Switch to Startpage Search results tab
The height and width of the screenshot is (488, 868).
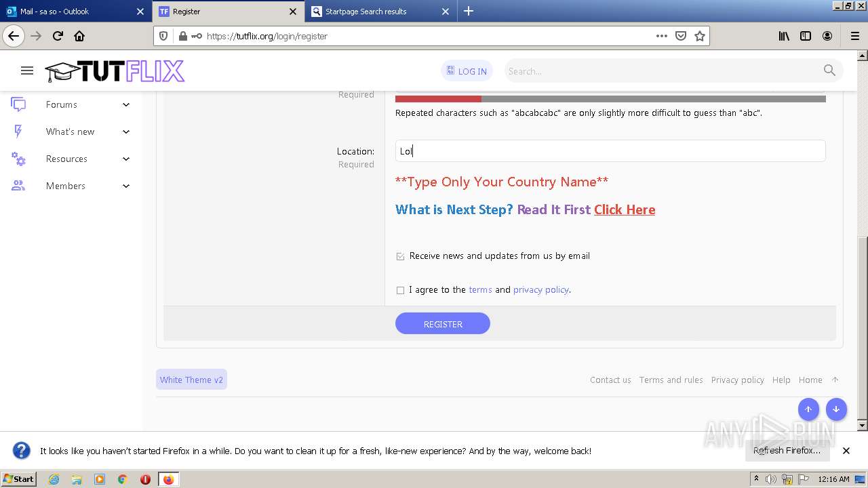pos(380,12)
